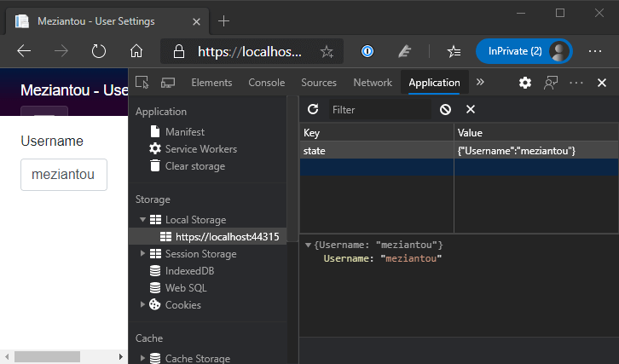Image resolution: width=619 pixels, height=364 pixels.
Task: Switch to the Network tab
Action: coord(373,83)
